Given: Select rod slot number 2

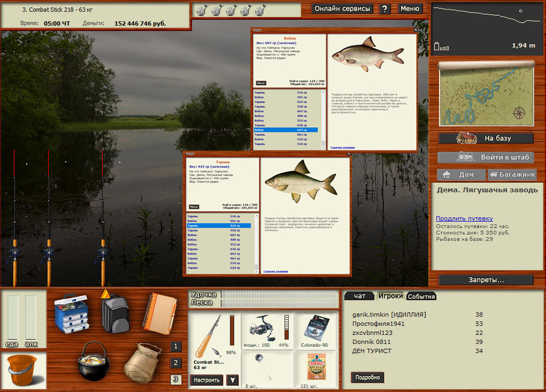Looking at the screenshot, I should point(175,363).
